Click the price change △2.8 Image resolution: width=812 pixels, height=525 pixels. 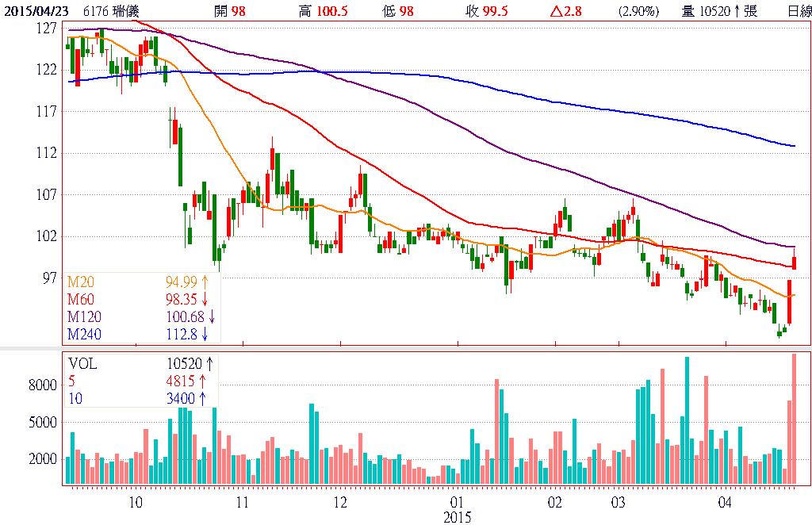[x=565, y=11]
